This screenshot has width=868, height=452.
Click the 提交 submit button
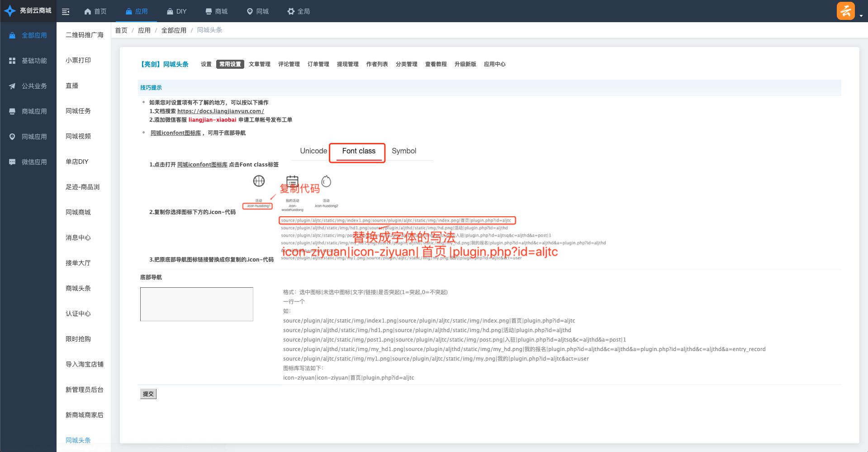pyautogui.click(x=148, y=394)
